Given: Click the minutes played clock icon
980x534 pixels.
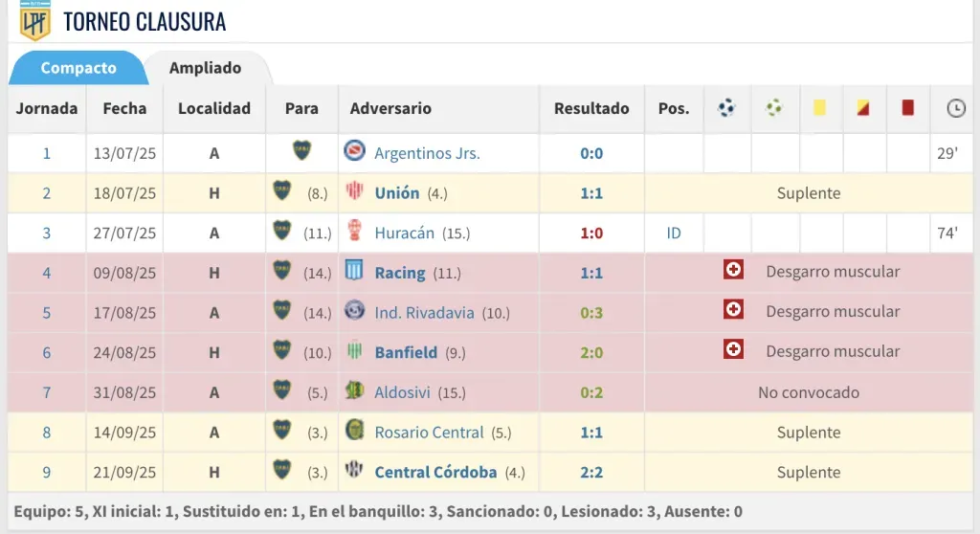Looking at the screenshot, I should tap(955, 108).
